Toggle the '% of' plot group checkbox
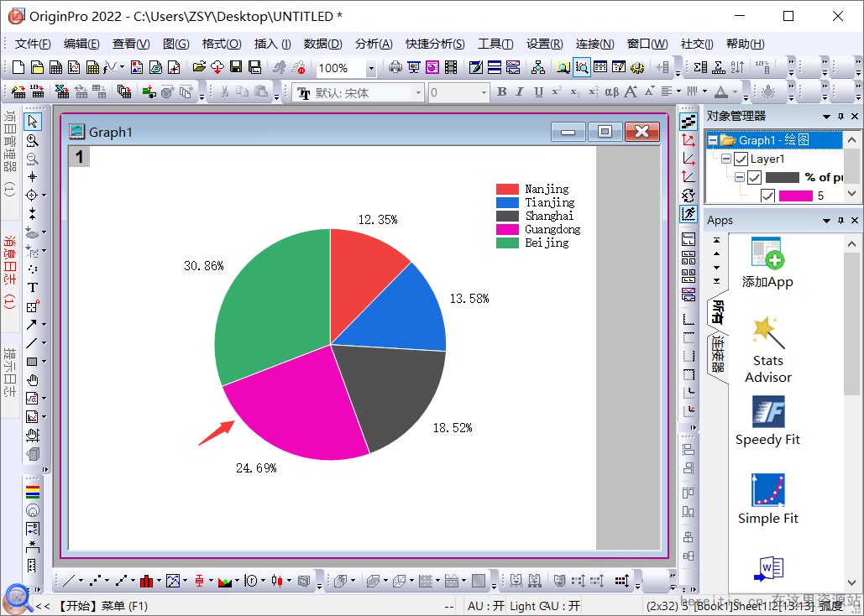This screenshot has height=616, width=864. [x=754, y=177]
